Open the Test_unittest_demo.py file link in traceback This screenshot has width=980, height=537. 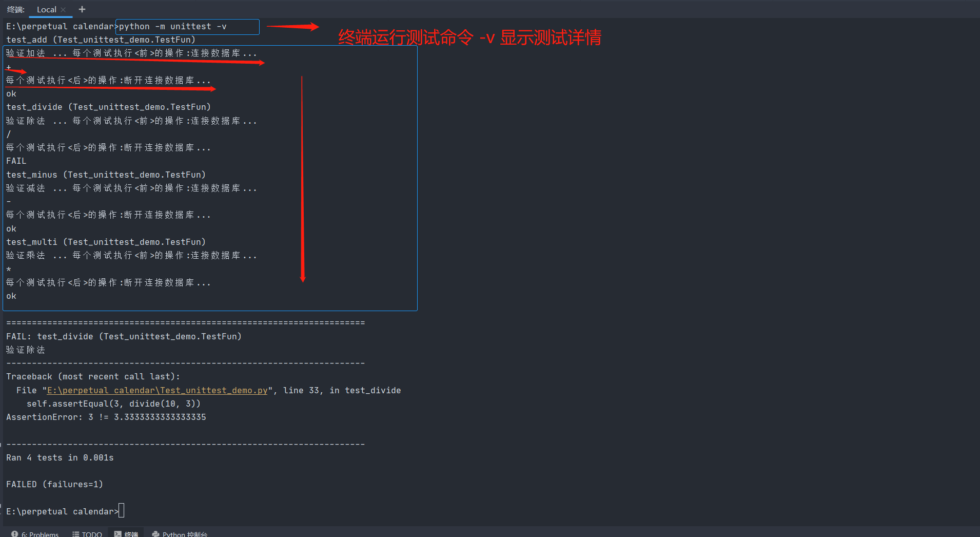click(x=158, y=391)
